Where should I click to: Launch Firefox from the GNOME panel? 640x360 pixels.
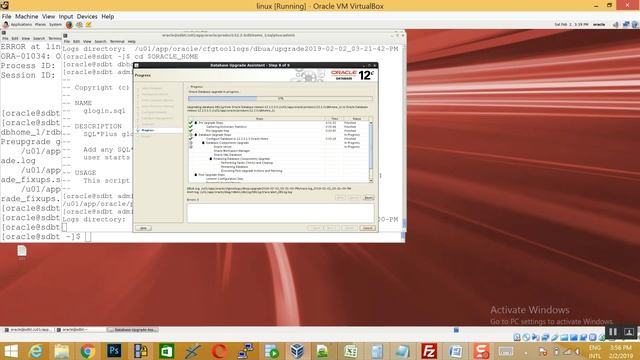pos(69,24)
